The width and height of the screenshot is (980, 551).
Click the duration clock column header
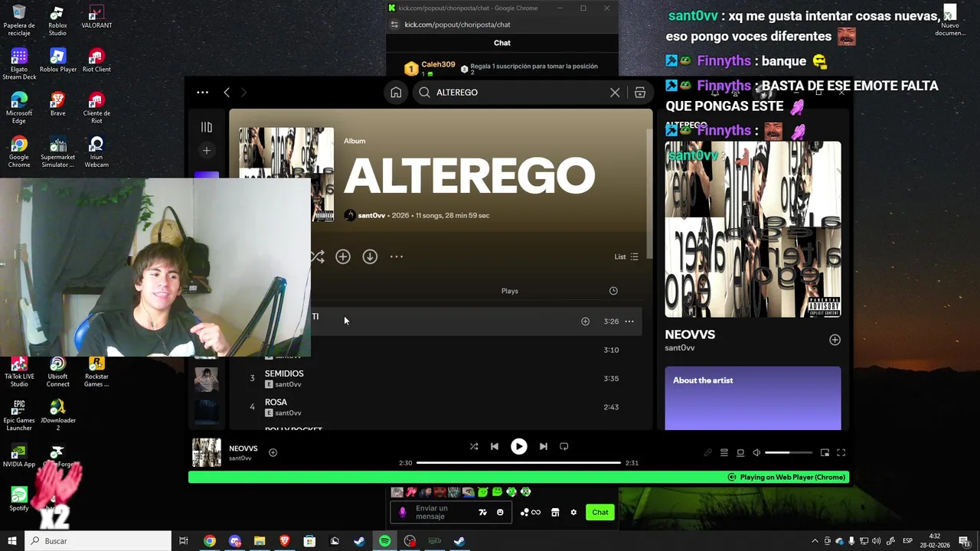[x=613, y=291]
